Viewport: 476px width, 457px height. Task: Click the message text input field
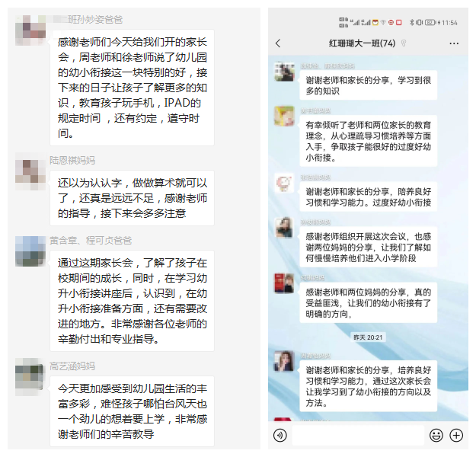(358, 436)
